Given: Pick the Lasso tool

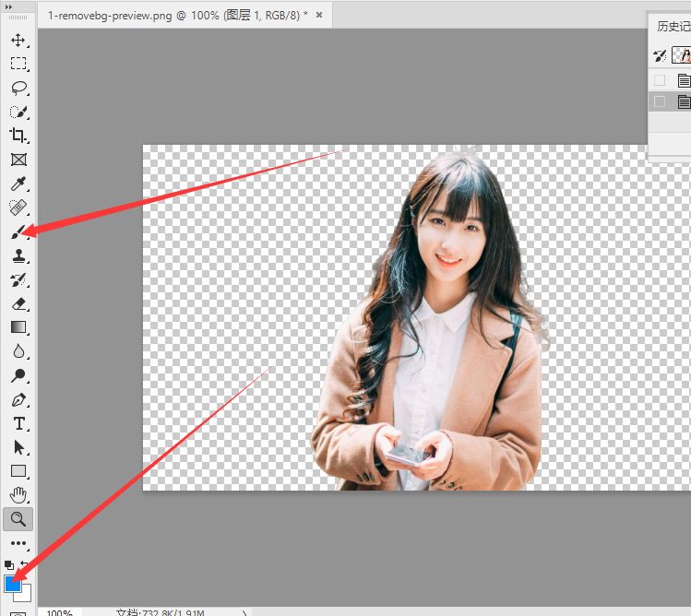Looking at the screenshot, I should pyautogui.click(x=18, y=89).
